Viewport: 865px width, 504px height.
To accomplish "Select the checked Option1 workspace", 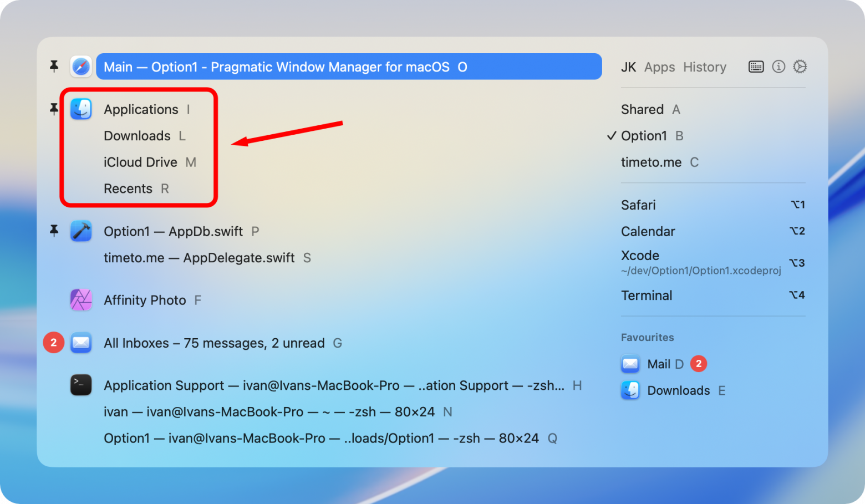I will (644, 136).
